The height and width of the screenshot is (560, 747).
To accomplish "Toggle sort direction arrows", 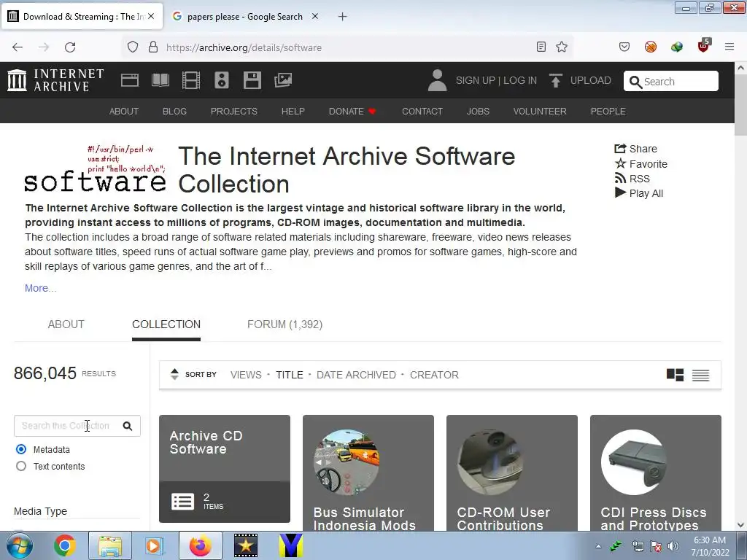I will coord(175,374).
